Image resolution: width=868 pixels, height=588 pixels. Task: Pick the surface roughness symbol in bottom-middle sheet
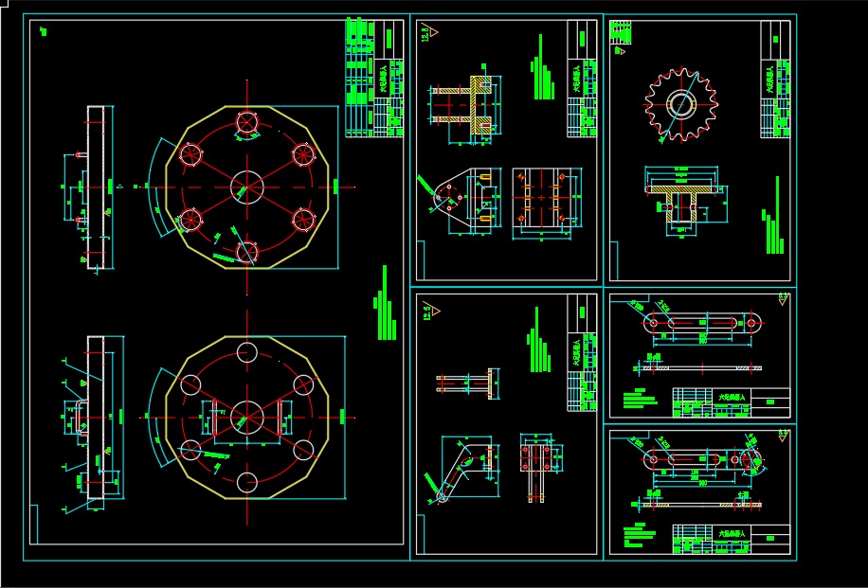tap(430, 312)
